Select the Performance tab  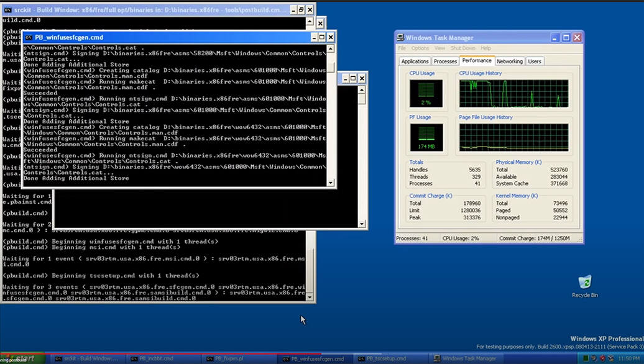point(476,60)
